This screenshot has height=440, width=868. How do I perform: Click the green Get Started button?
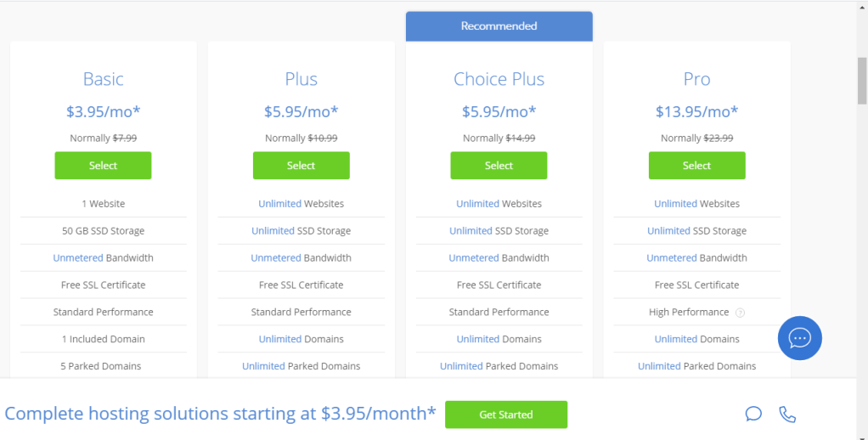click(505, 415)
